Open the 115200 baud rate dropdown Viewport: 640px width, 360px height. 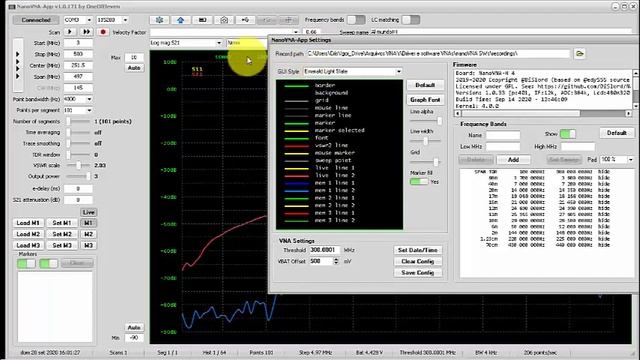pos(112,20)
